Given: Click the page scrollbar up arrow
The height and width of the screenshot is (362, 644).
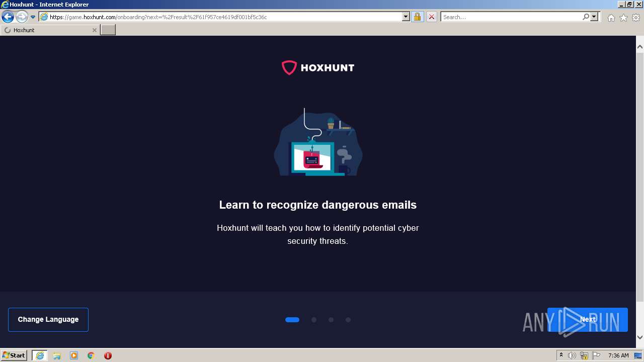Looking at the screenshot, I should 640,47.
